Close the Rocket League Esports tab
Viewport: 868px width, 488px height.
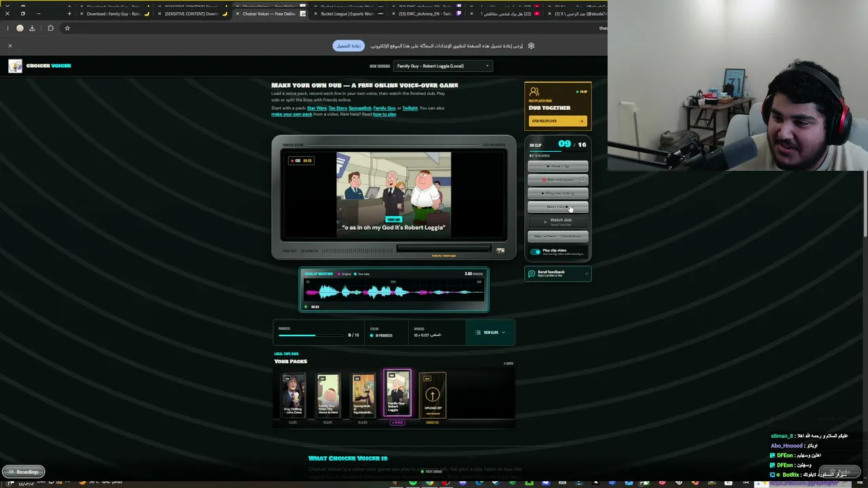pyautogui.click(x=315, y=14)
